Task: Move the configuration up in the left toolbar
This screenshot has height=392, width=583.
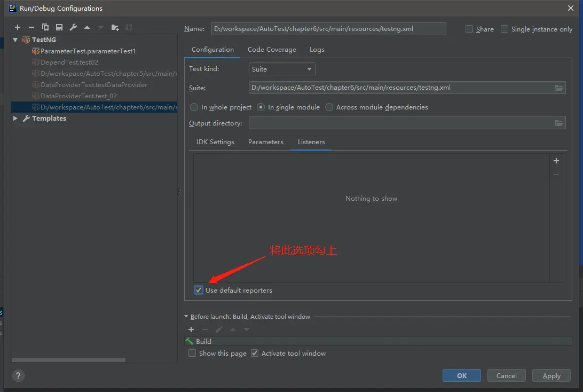Action: tap(87, 27)
